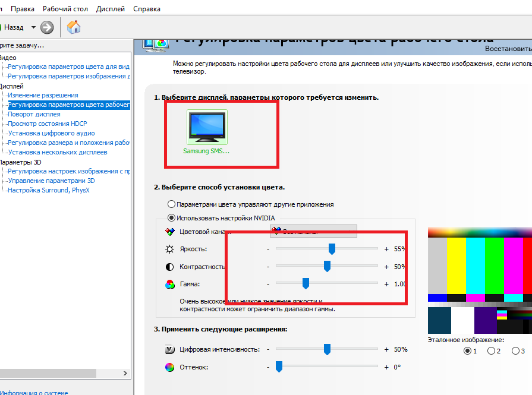
Task: Click the Home icon in the toolbar
Action: pyautogui.click(x=74, y=27)
